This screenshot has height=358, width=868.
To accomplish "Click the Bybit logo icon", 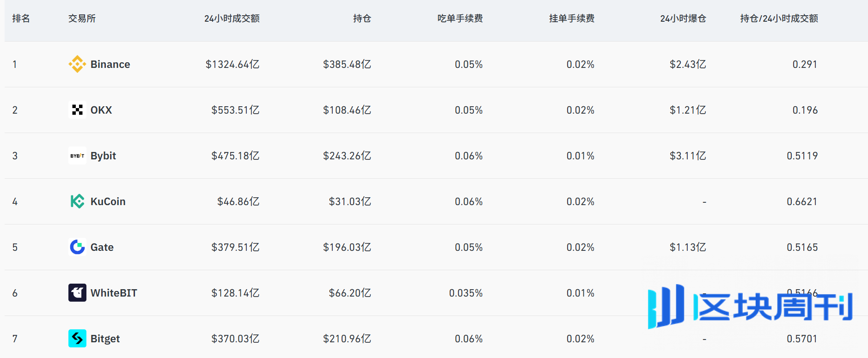I will [77, 156].
